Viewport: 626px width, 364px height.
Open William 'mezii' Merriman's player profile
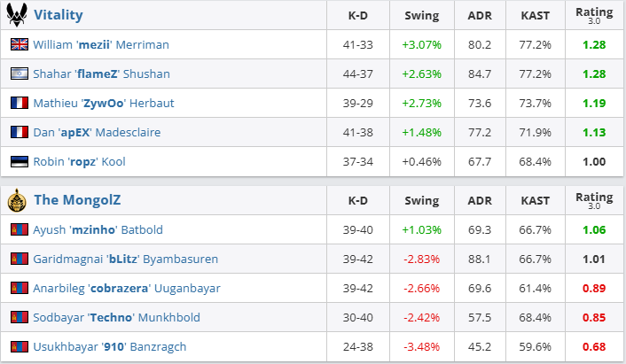[101, 44]
